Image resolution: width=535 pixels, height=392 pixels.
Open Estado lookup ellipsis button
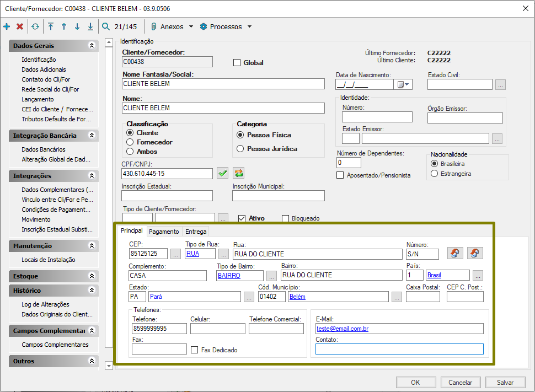pos(249,297)
